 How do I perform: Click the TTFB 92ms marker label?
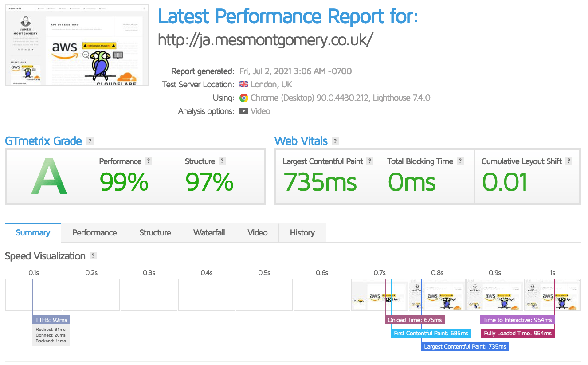[x=51, y=319]
